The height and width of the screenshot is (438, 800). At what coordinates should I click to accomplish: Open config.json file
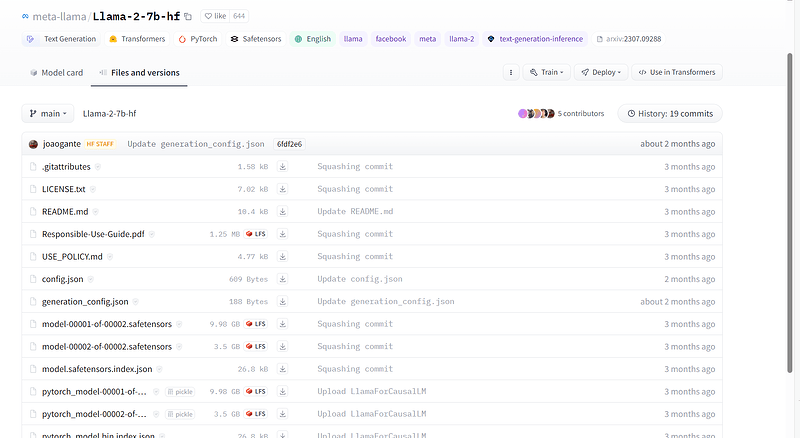pos(62,279)
